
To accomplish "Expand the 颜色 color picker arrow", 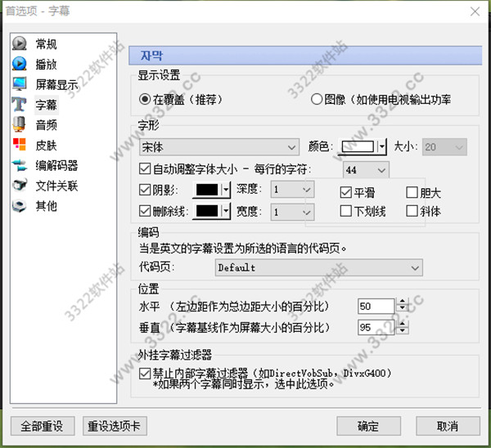I will coord(381,146).
